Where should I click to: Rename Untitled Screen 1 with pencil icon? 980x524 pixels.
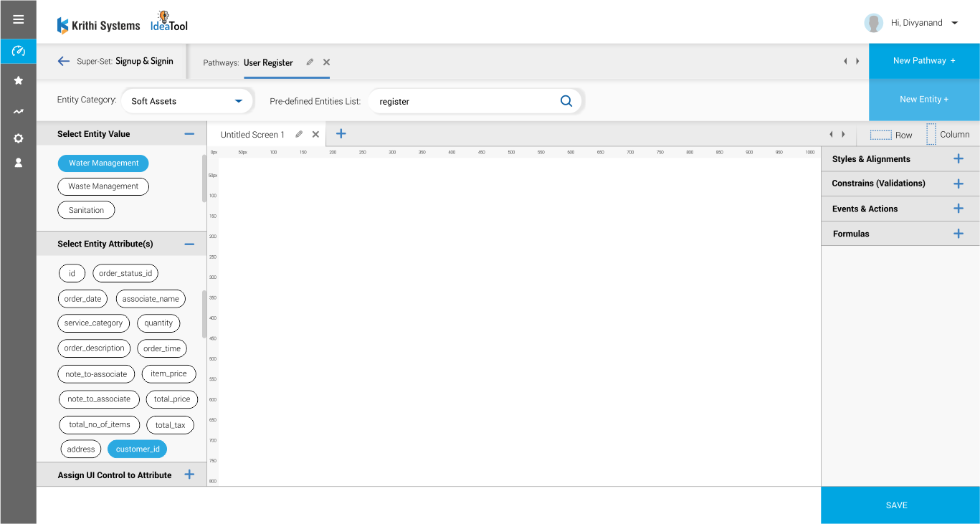click(x=299, y=134)
